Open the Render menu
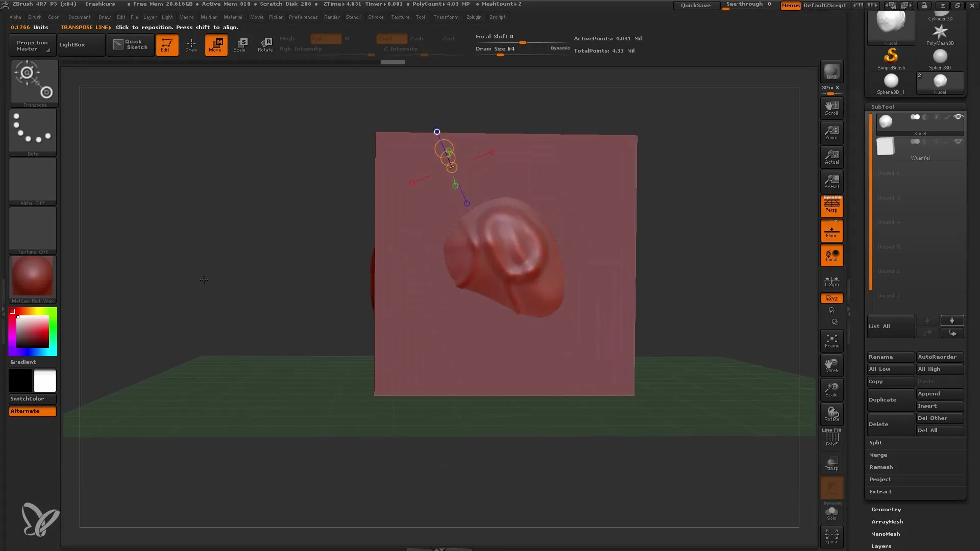This screenshot has height=551, width=980. click(332, 17)
